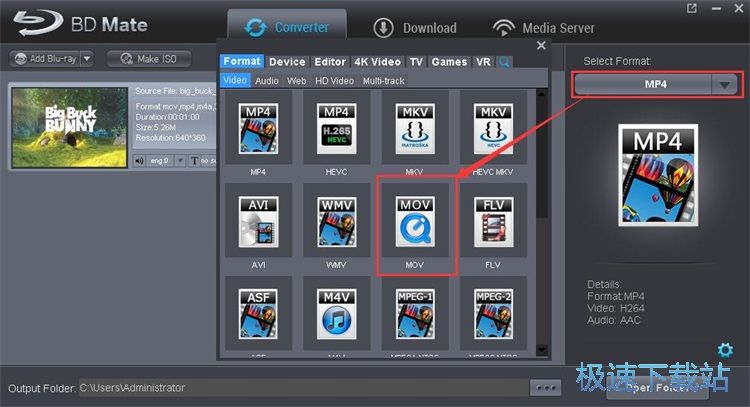This screenshot has height=407, width=750.
Task: Select the 4K Video category tab
Action: (377, 62)
